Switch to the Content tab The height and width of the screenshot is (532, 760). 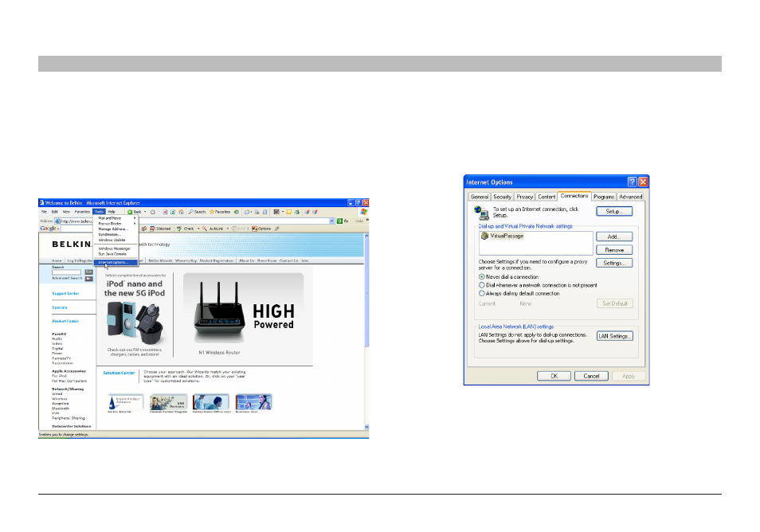tap(546, 197)
